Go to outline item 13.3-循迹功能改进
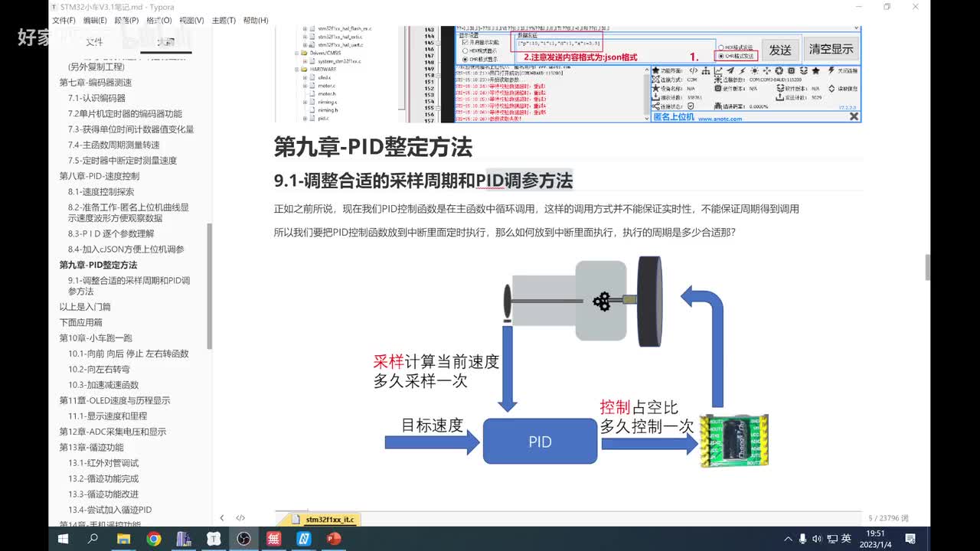This screenshot has height=551, width=980. (103, 494)
